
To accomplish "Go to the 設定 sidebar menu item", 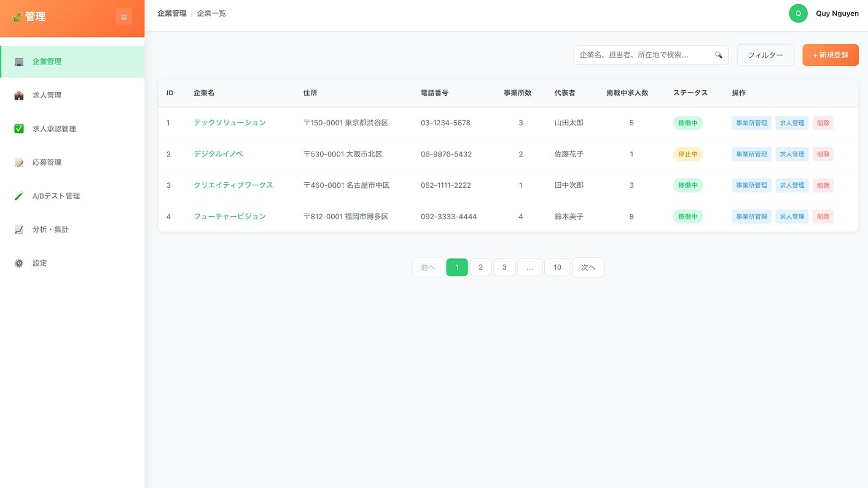I will [40, 263].
